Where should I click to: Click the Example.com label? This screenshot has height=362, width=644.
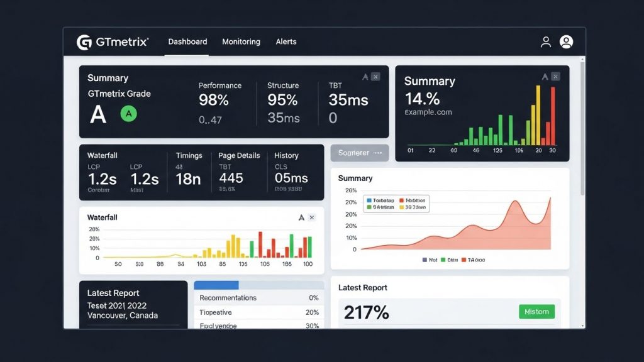point(428,112)
